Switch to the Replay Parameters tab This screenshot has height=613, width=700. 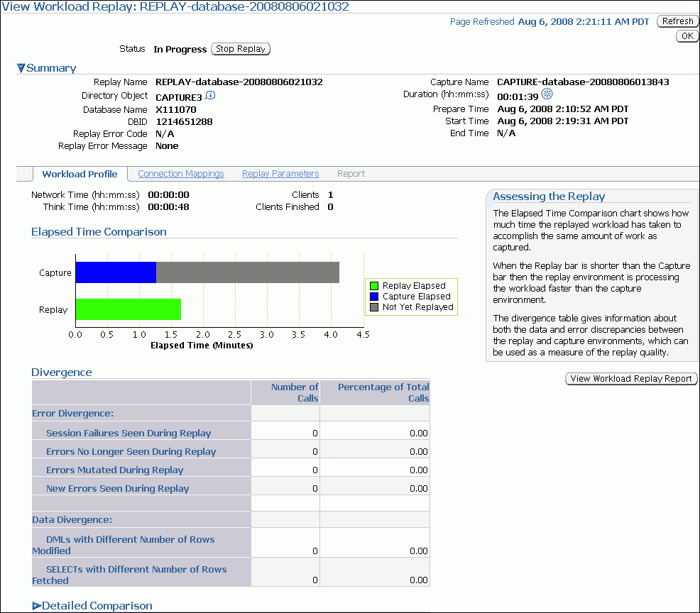point(280,174)
